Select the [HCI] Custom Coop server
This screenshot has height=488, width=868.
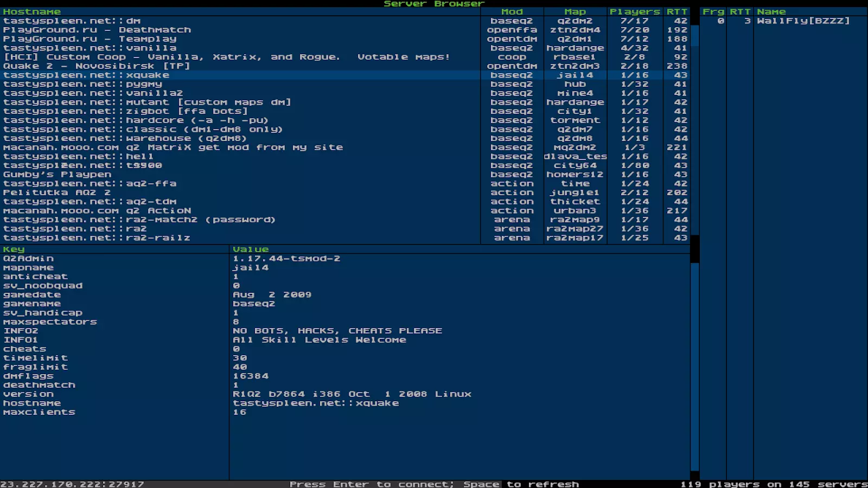point(345,57)
